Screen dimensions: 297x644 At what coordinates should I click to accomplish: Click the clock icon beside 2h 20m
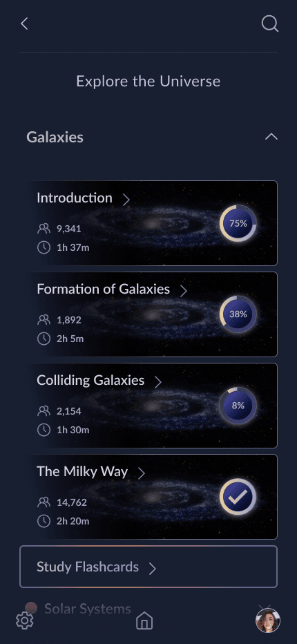pyautogui.click(x=44, y=521)
